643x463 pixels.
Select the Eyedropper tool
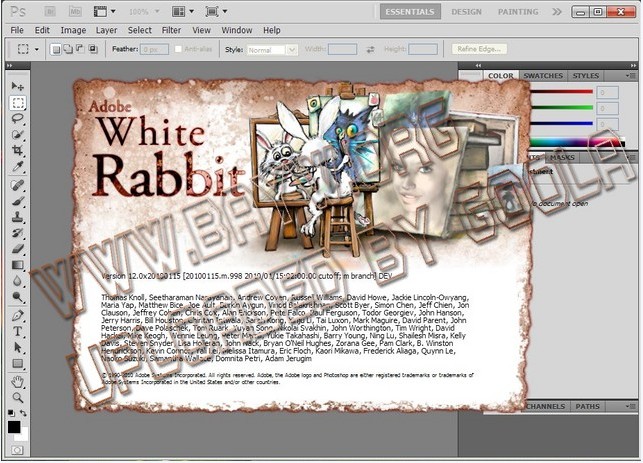coord(18,167)
